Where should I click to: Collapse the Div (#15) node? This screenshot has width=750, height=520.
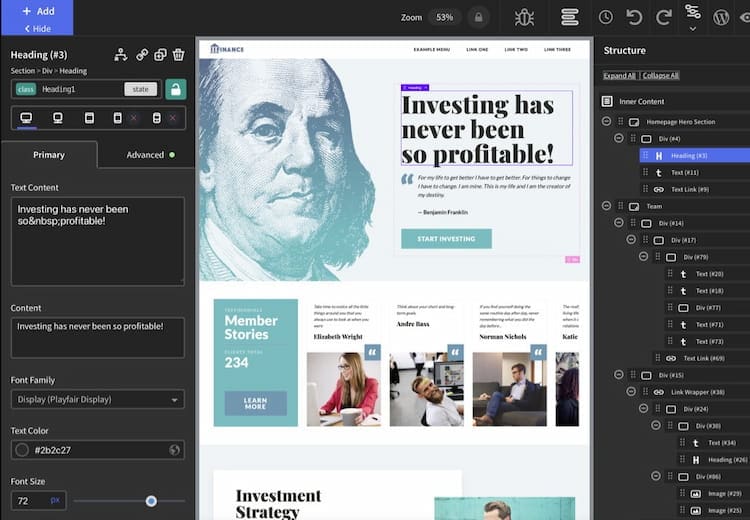[618, 375]
